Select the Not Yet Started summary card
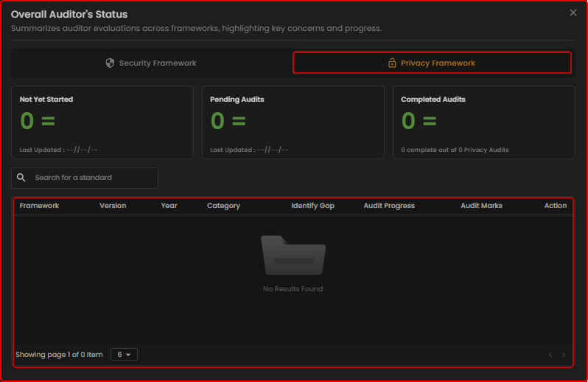 coord(102,122)
